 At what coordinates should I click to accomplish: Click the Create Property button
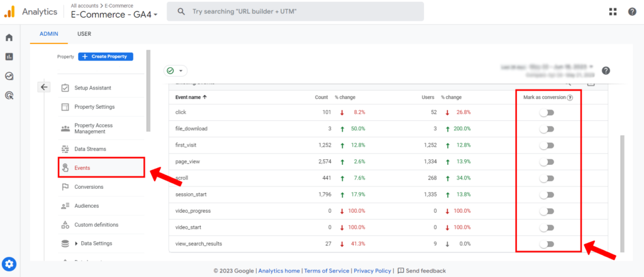pyautogui.click(x=106, y=56)
